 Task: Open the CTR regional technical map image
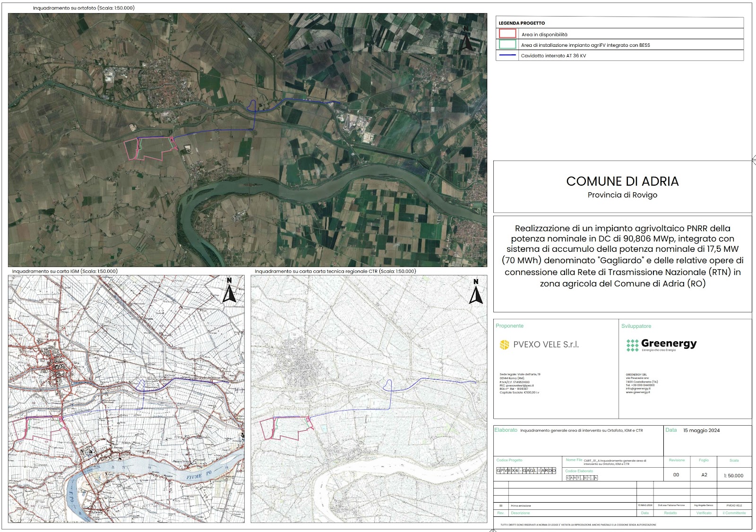369,399
